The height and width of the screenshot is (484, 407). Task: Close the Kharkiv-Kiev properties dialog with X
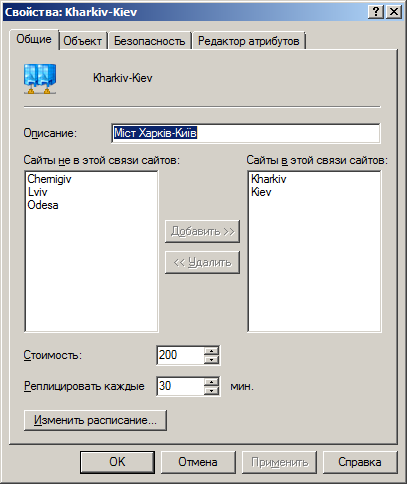coord(393,12)
